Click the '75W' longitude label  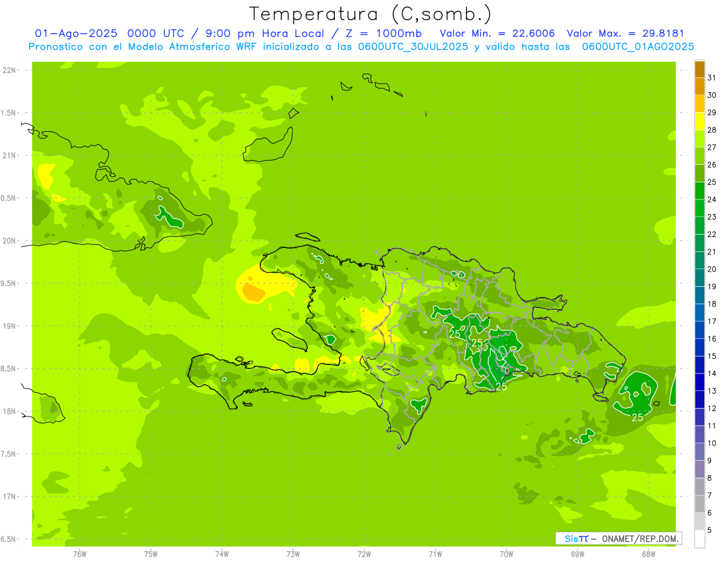click(151, 554)
